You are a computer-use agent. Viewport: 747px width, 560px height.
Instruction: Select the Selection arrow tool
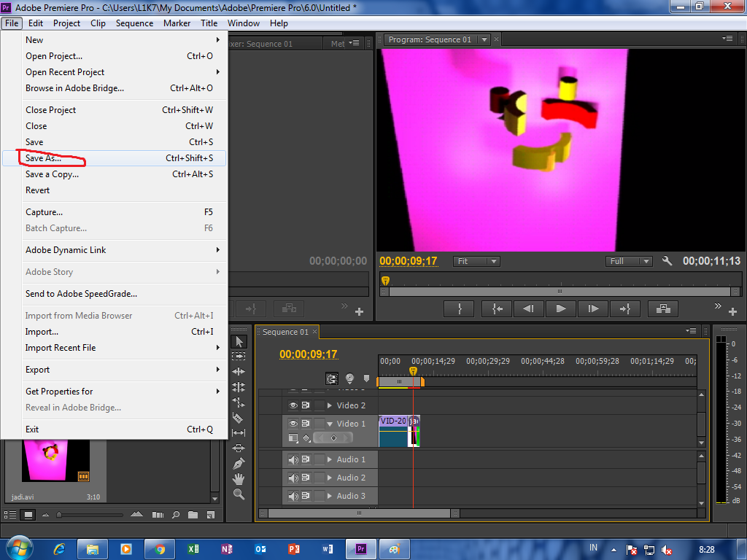click(239, 341)
